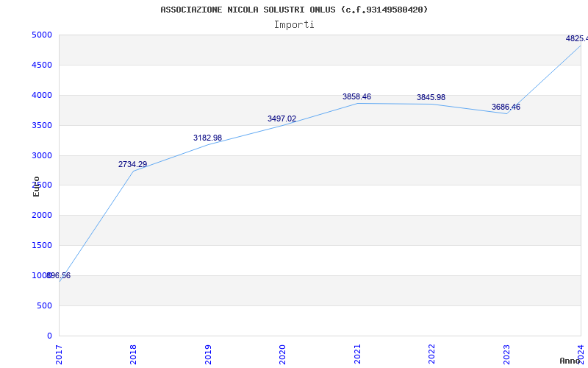Click the 5000 y-axis tick label
The image size is (588, 368).
[x=41, y=35]
